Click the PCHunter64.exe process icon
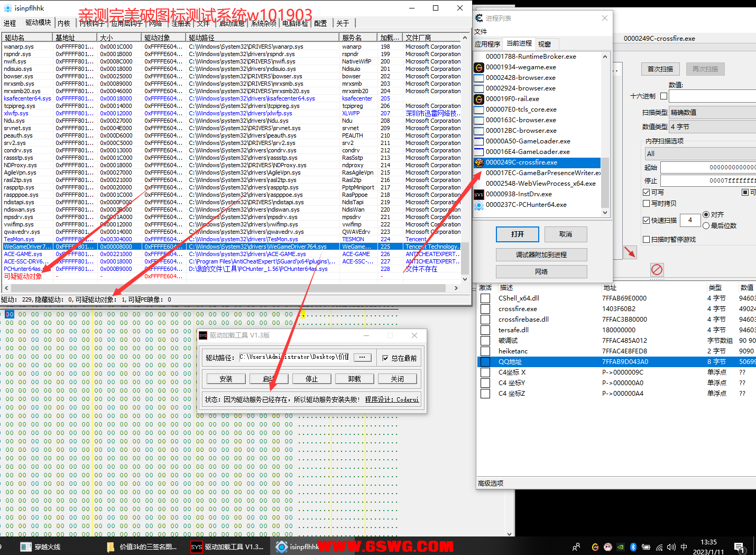756x555 pixels. (479, 205)
